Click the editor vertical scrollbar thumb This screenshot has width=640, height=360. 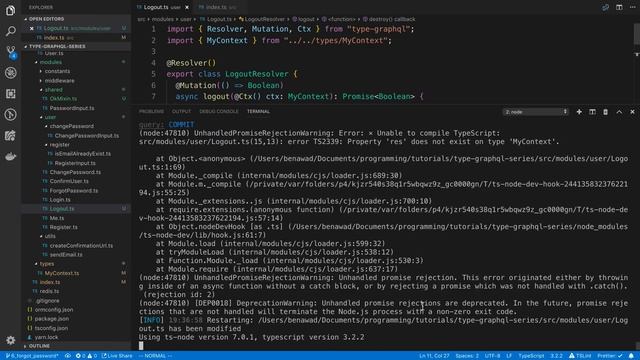[x=637, y=35]
